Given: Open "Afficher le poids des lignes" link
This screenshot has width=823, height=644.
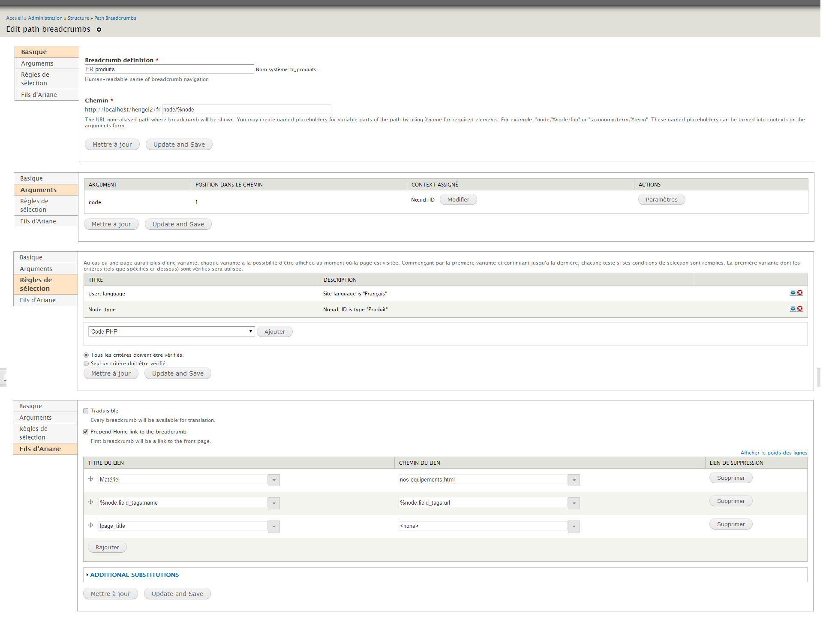Looking at the screenshot, I should (x=774, y=452).
